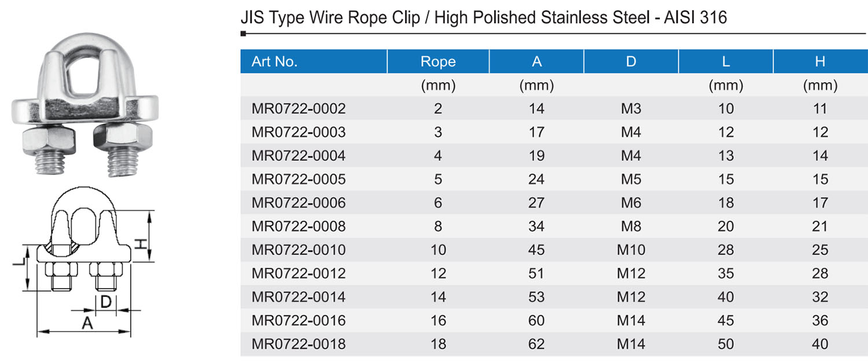The image size is (868, 361).
Task: Select article number MR0722-0008
Action: 299,226
